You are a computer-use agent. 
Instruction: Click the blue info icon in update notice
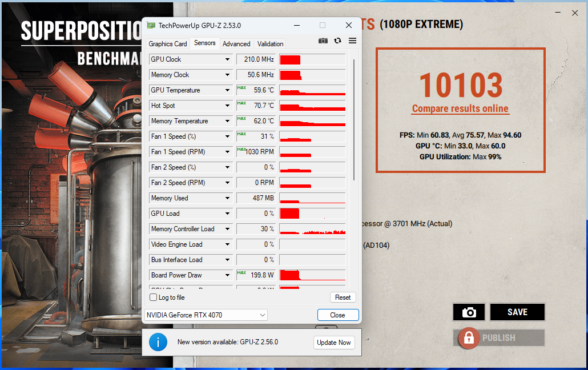(x=158, y=342)
